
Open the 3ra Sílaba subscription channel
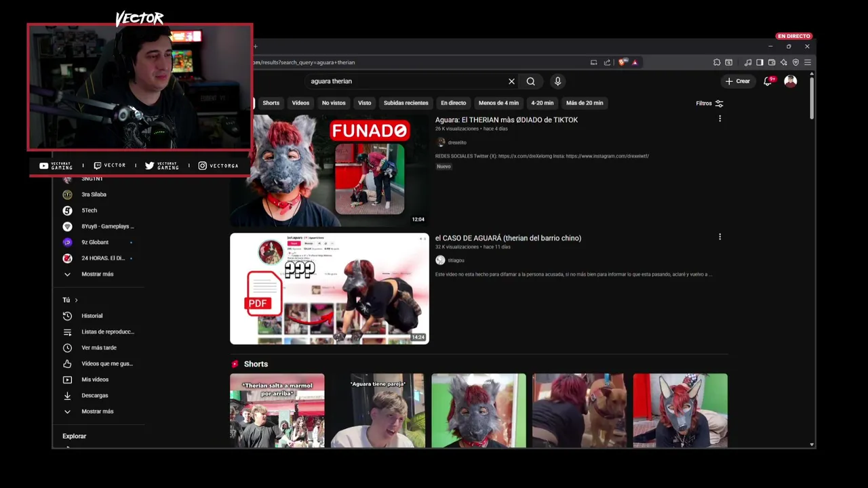pos(94,195)
